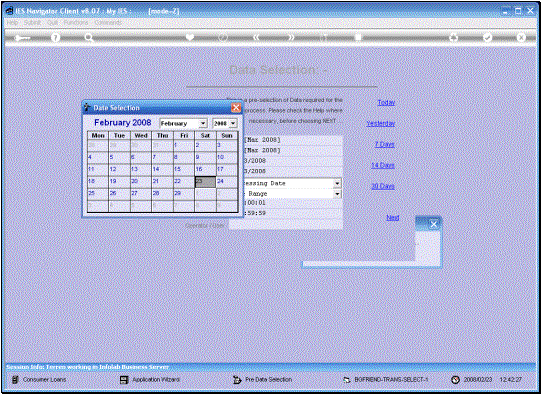Close the Date Selection dialog
Screen dimensions: 541x394
pos(236,108)
